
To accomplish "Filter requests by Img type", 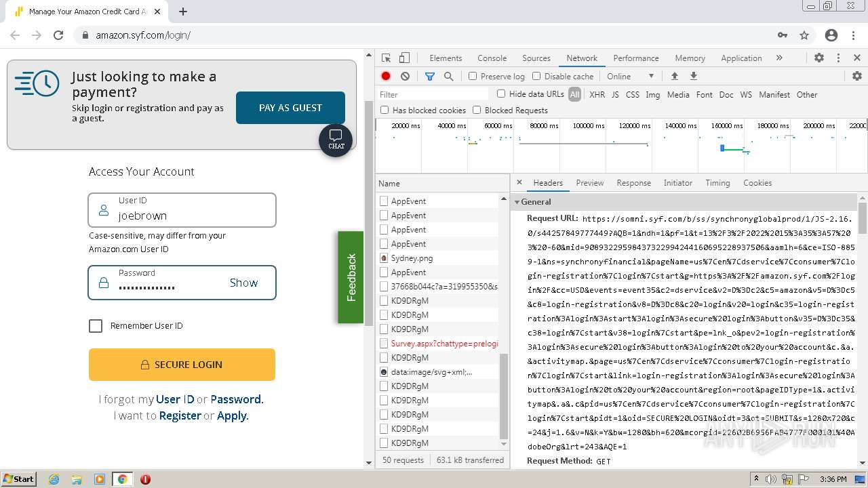I will pyautogui.click(x=653, y=95).
